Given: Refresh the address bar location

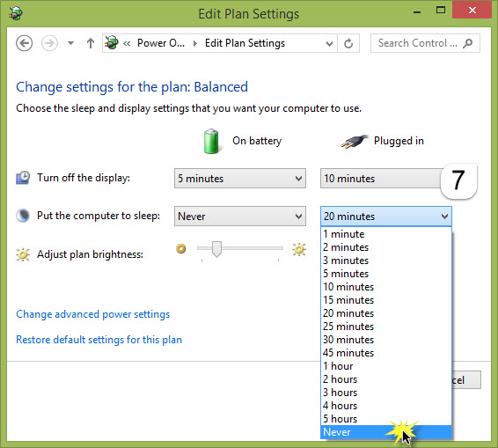Looking at the screenshot, I should pos(348,43).
